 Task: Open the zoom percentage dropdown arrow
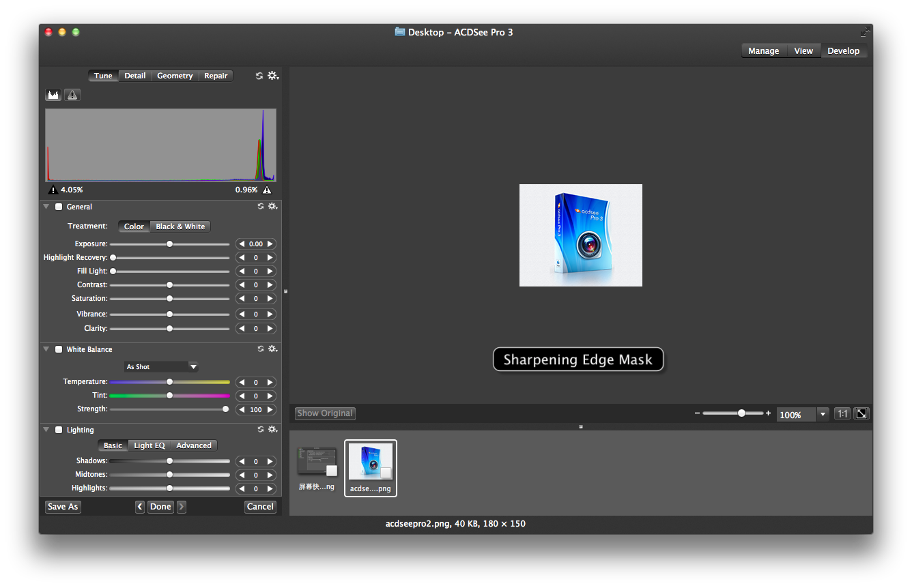pyautogui.click(x=823, y=415)
